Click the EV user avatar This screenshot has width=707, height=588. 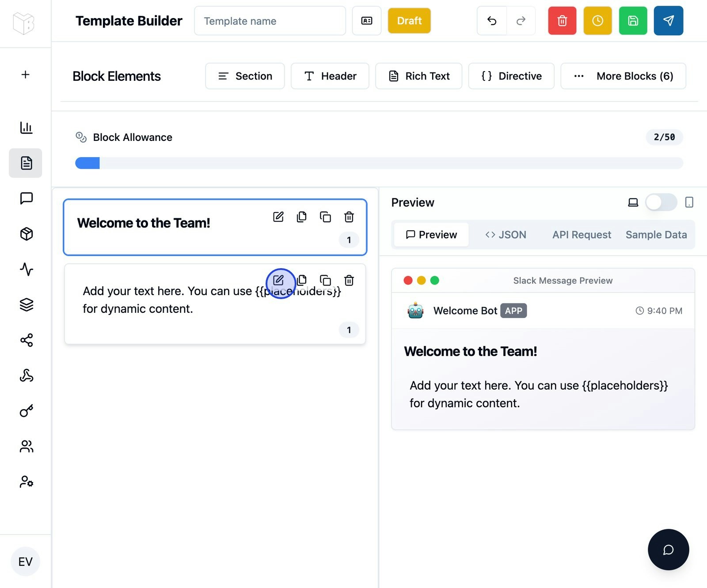tap(25, 561)
